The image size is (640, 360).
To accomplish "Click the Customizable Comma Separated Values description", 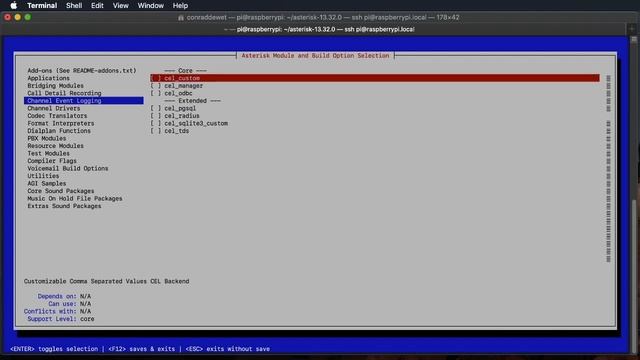I will click(x=106, y=281).
